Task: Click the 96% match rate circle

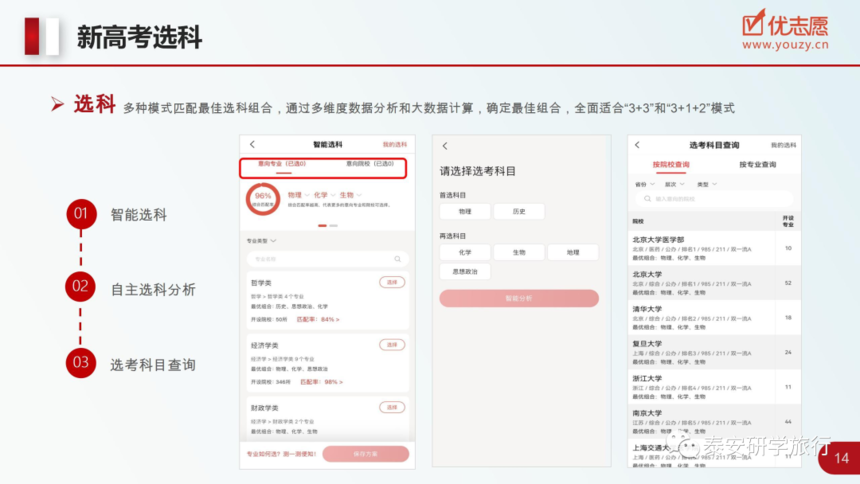Action: point(263,199)
